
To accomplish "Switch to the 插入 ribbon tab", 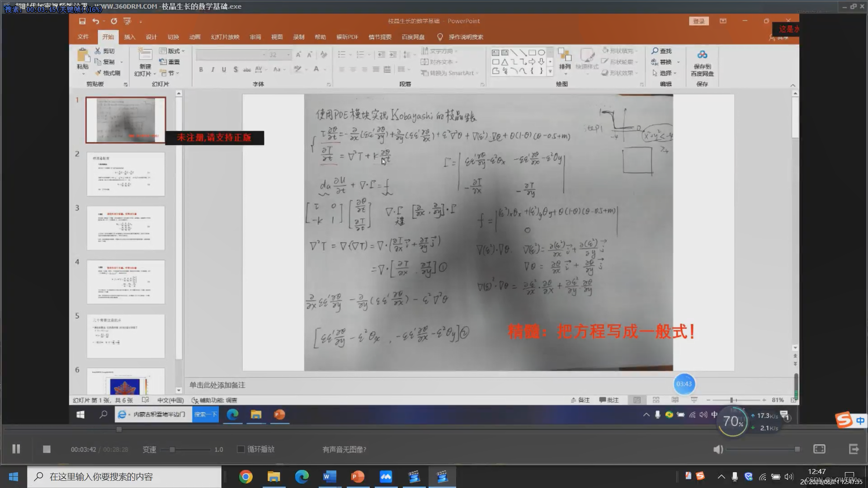I will click(x=130, y=37).
